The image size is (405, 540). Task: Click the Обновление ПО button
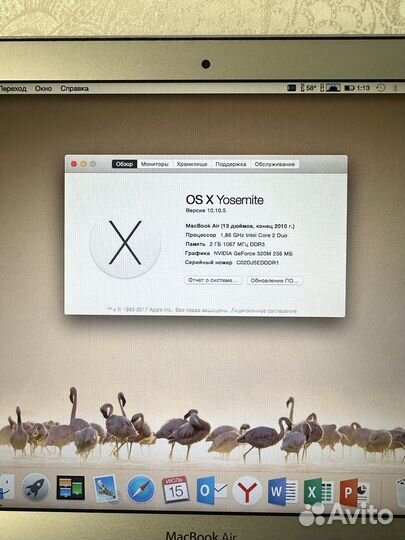click(275, 280)
